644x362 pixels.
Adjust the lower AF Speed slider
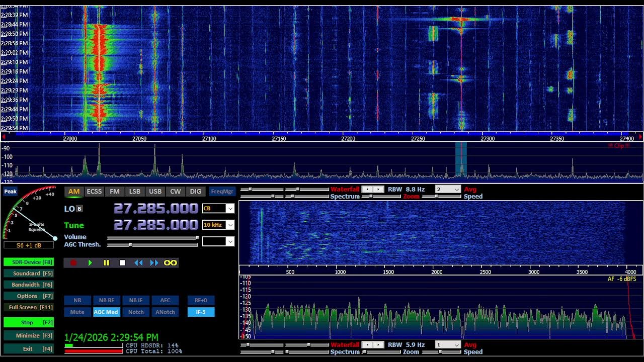pos(440,352)
